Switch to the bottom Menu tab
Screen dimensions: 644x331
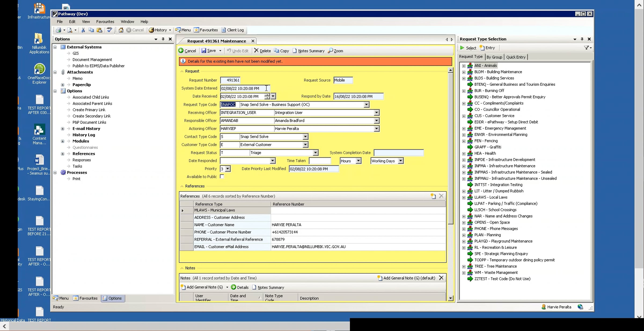pos(61,298)
